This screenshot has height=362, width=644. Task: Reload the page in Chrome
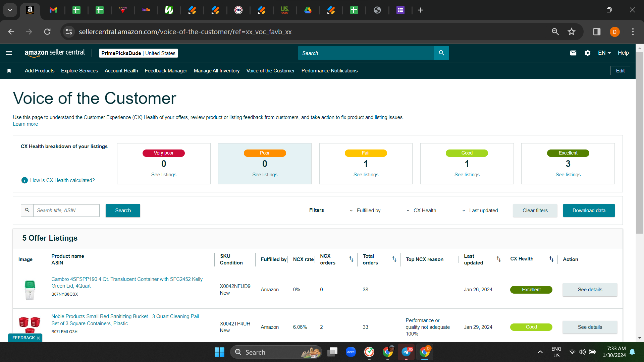(47, 32)
